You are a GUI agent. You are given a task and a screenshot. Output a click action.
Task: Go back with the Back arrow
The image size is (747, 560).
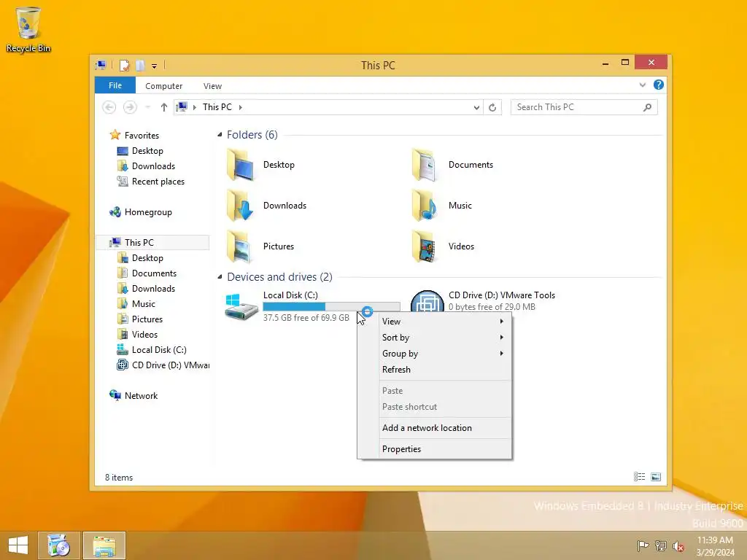109,107
